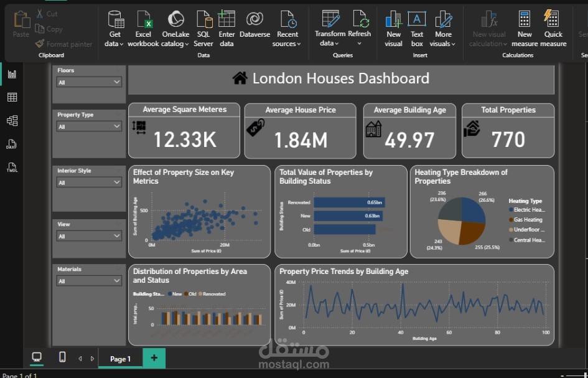The height and width of the screenshot is (378, 588).
Task: Switch to desktop layout view
Action: click(37, 357)
